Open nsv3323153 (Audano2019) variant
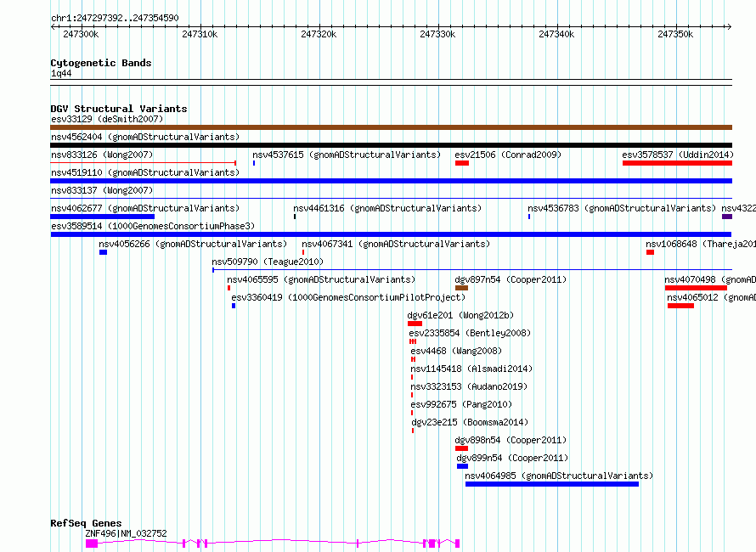Image resolution: width=756 pixels, height=552 pixels. click(x=469, y=386)
